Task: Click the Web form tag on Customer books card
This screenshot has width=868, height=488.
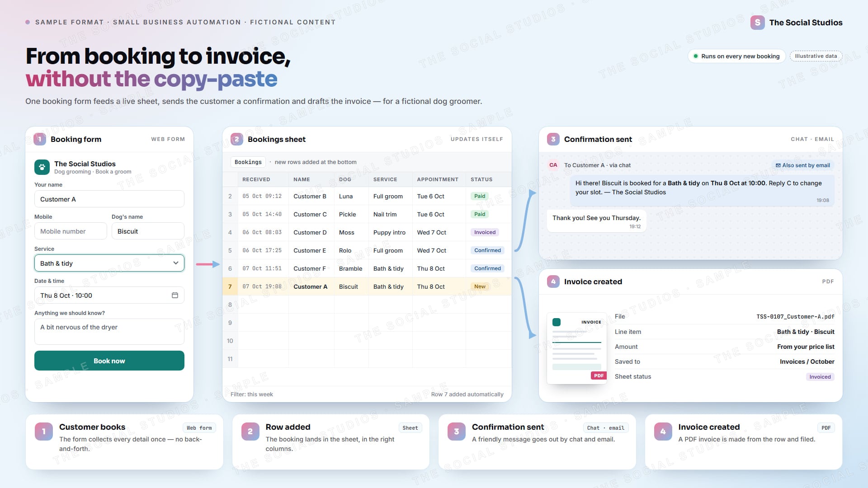Action: click(x=199, y=428)
